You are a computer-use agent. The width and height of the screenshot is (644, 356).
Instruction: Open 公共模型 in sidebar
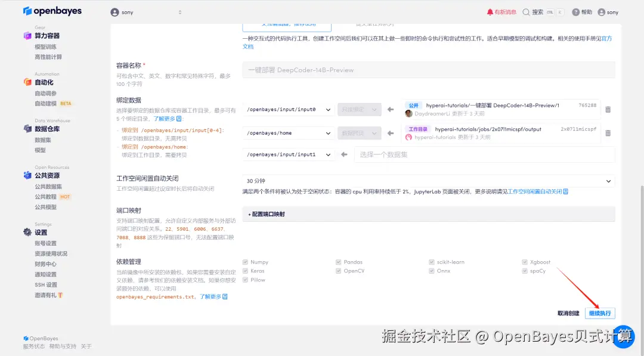[45, 207]
